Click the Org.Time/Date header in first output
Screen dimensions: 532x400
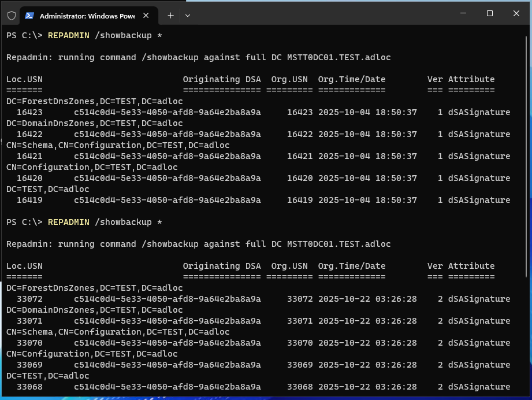(x=351, y=79)
